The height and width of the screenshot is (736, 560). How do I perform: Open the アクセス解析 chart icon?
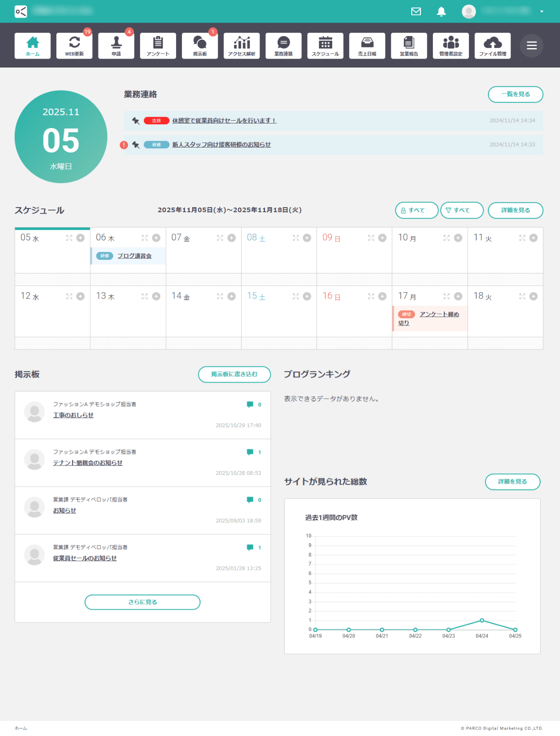[242, 46]
